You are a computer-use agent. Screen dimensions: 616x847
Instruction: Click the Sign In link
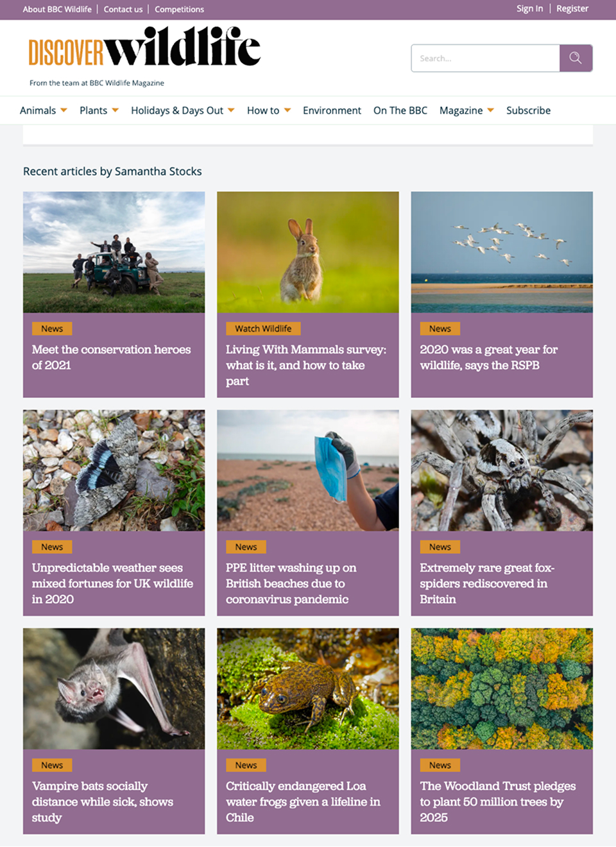529,9
